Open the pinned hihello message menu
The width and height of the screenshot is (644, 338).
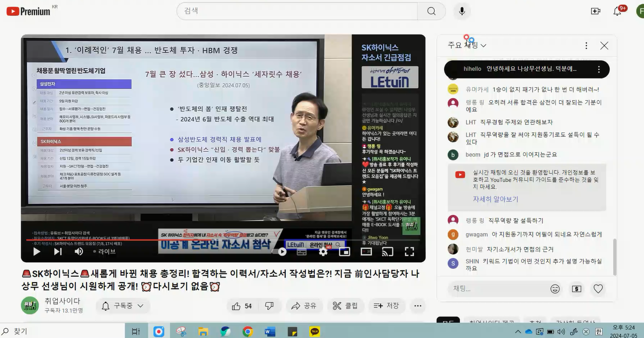[599, 69]
